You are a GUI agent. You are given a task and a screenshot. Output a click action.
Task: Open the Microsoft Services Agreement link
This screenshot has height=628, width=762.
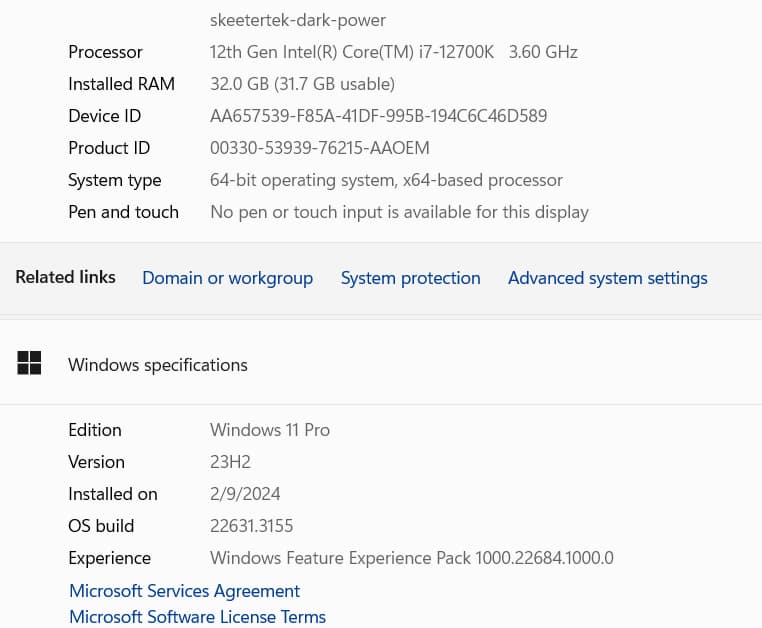click(x=185, y=591)
